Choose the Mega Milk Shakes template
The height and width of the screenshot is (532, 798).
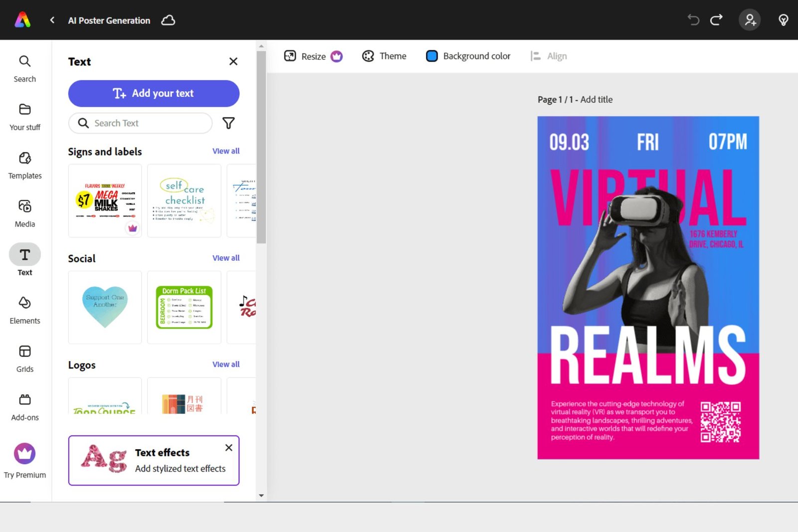click(105, 200)
